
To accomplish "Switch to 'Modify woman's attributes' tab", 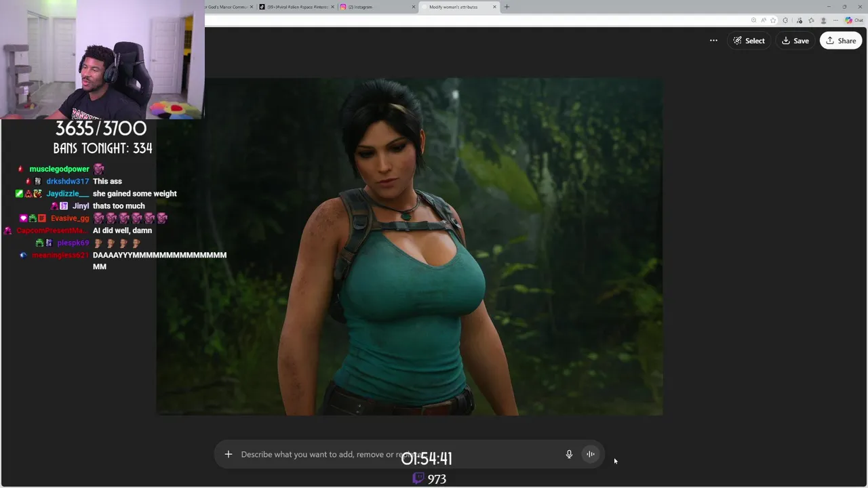I will coord(459,7).
